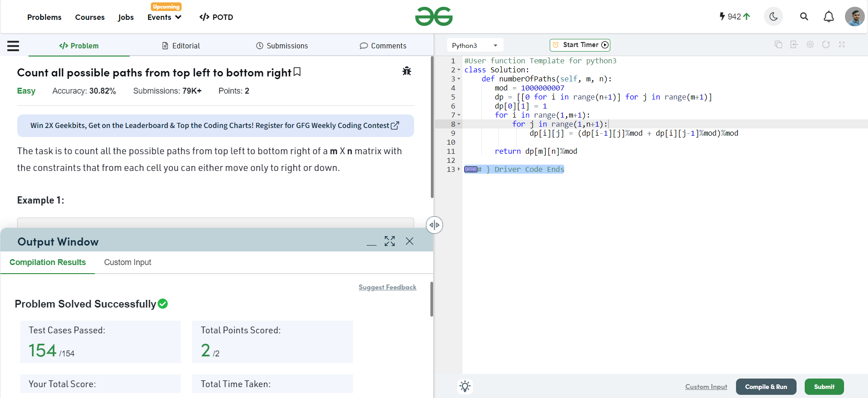Click the 'Example 1:' heading
Screen dimensions: 868x398
coord(41,200)
